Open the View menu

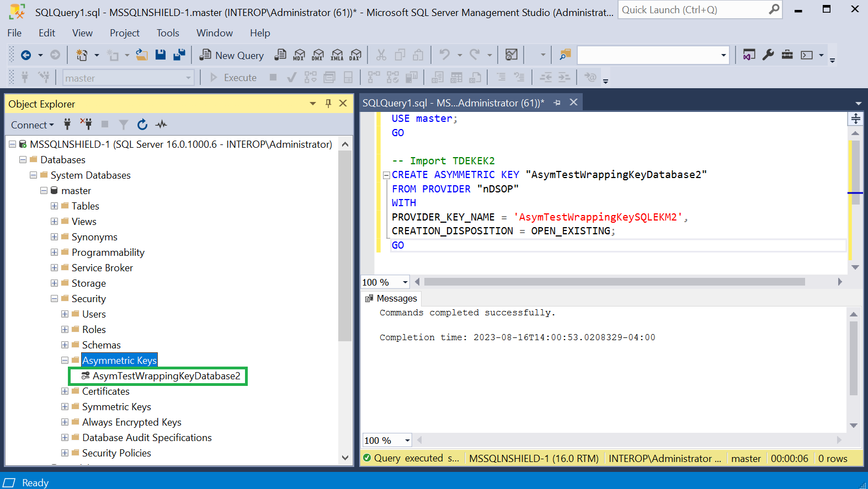click(82, 33)
